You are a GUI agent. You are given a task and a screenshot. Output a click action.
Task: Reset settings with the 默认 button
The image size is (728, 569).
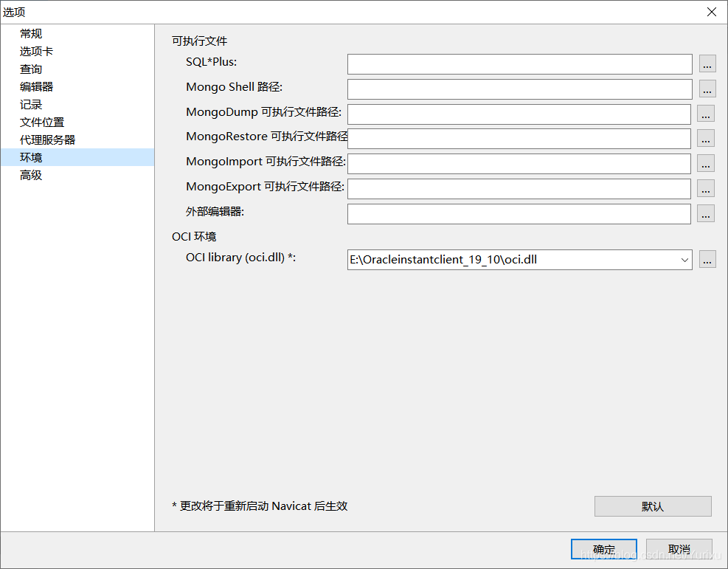(x=653, y=506)
